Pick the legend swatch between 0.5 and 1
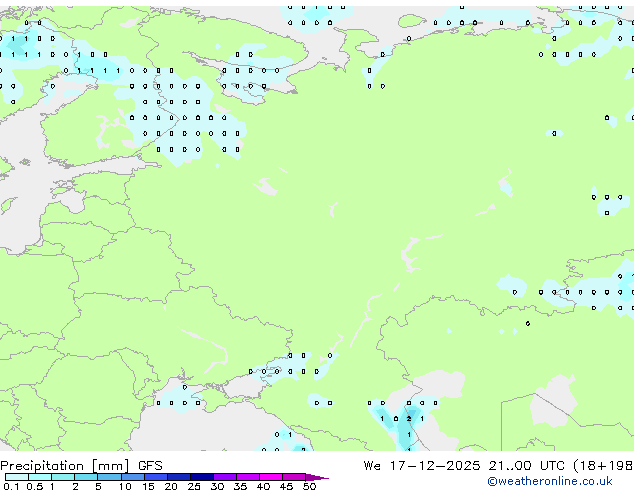 pos(40,477)
